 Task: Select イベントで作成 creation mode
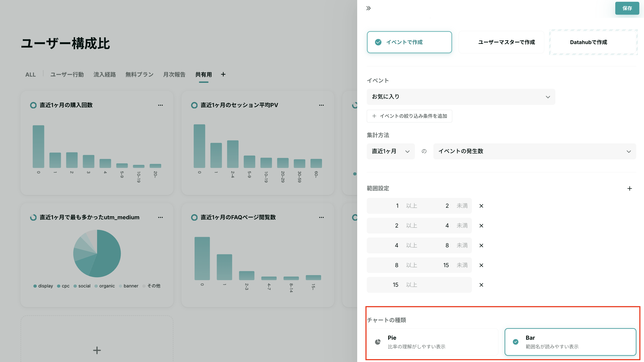[409, 42]
